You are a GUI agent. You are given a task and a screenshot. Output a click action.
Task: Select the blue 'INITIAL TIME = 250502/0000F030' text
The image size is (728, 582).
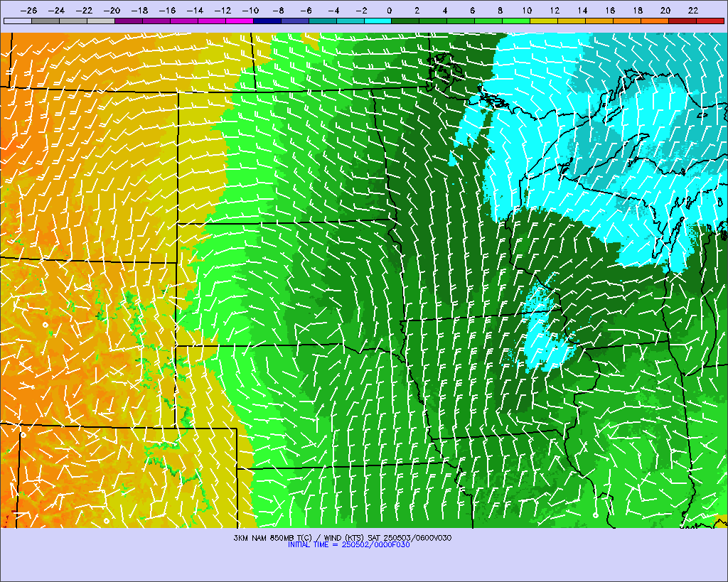tap(348, 545)
